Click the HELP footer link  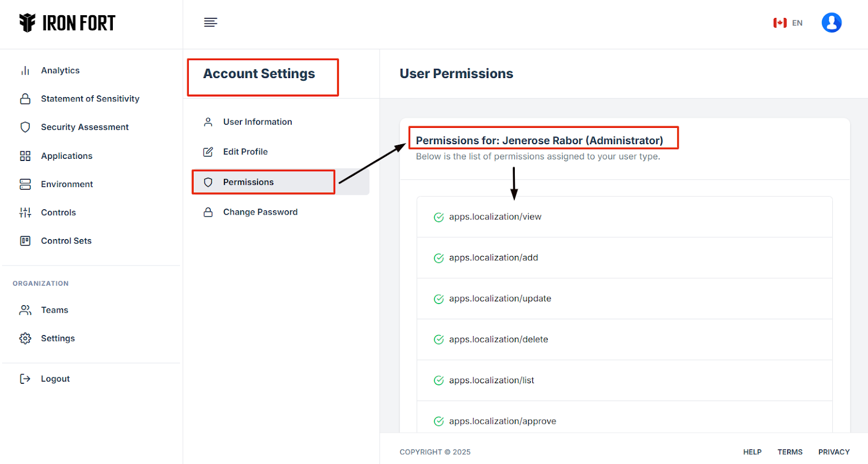752,452
